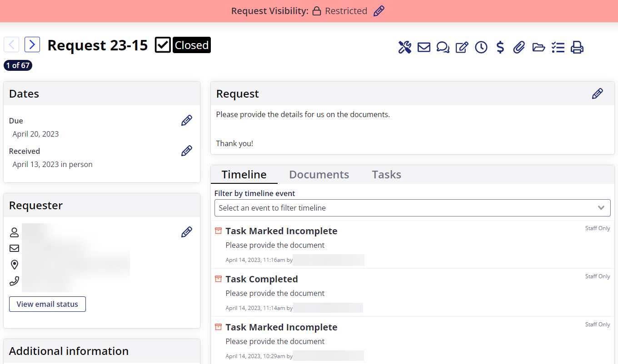The image size is (618, 364).
Task: Click the Request 23-15 heading
Action: pyautogui.click(x=98, y=45)
